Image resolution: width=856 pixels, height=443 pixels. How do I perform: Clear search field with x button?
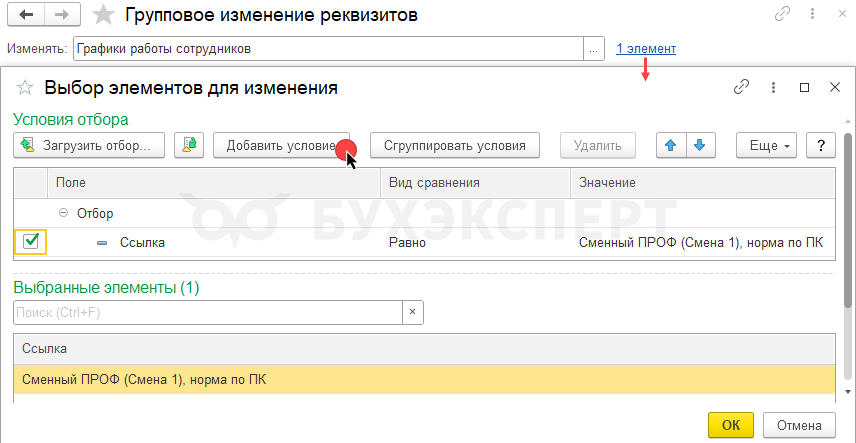coord(413,312)
